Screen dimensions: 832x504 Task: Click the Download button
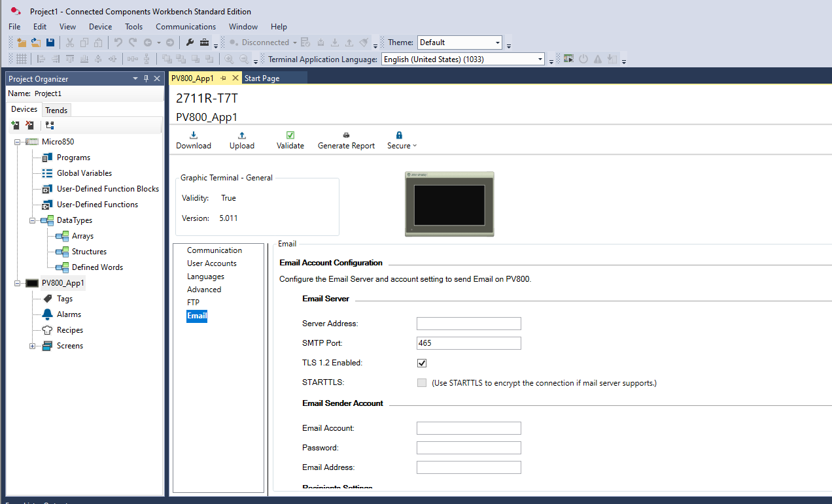(x=194, y=141)
